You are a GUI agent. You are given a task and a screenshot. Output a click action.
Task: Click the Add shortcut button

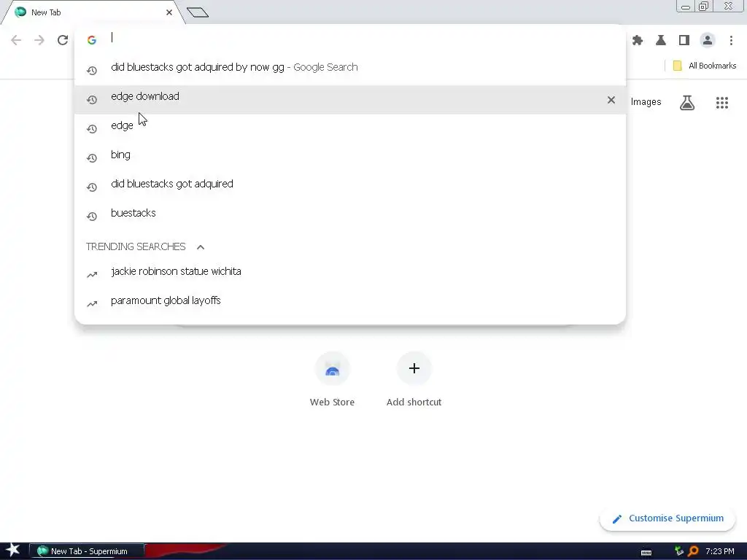(x=414, y=379)
